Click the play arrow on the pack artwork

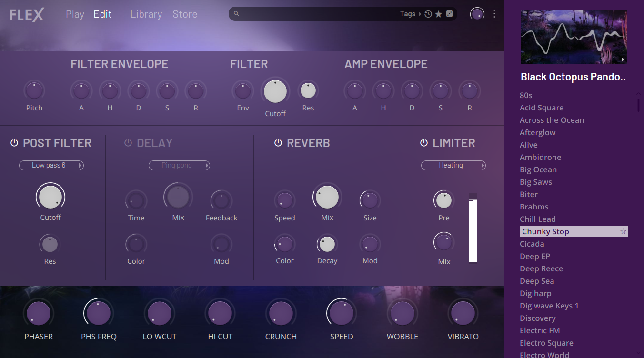point(623,60)
